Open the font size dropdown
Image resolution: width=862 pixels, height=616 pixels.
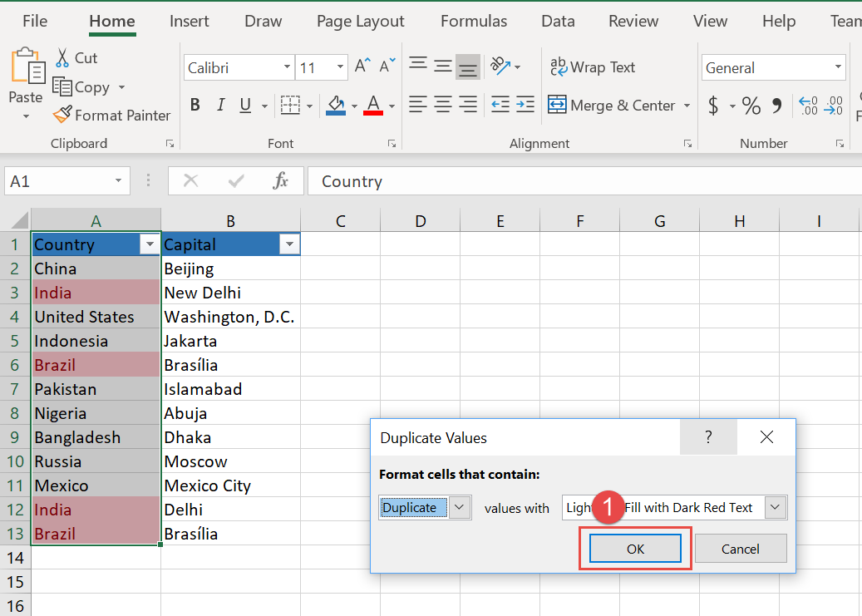pos(338,67)
